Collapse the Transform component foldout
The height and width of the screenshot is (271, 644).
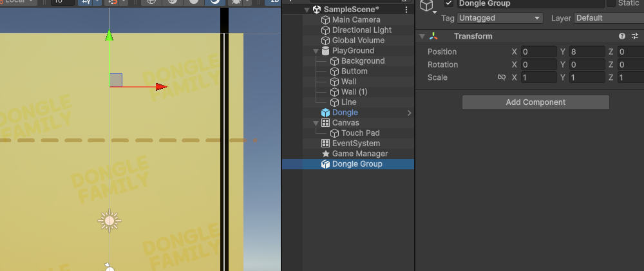(422, 37)
